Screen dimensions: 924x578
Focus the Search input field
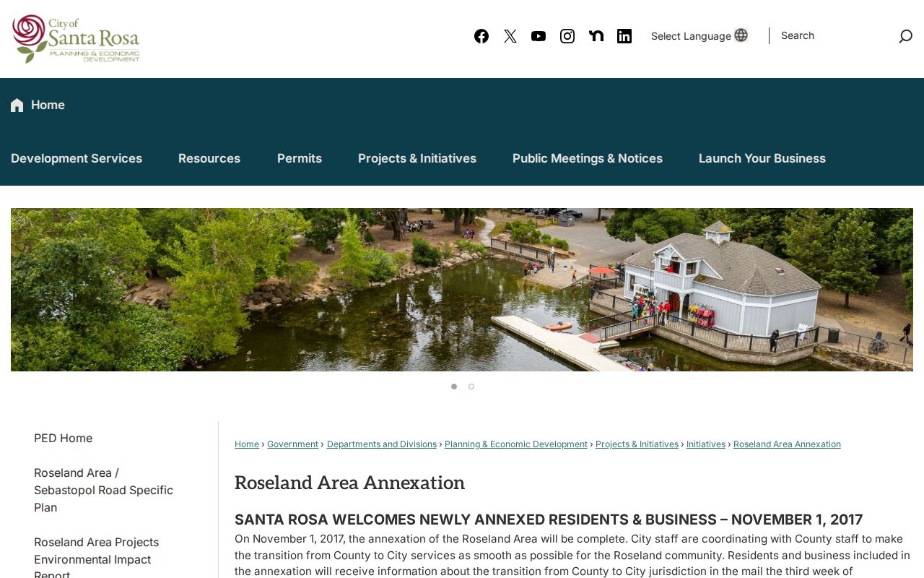pos(834,35)
